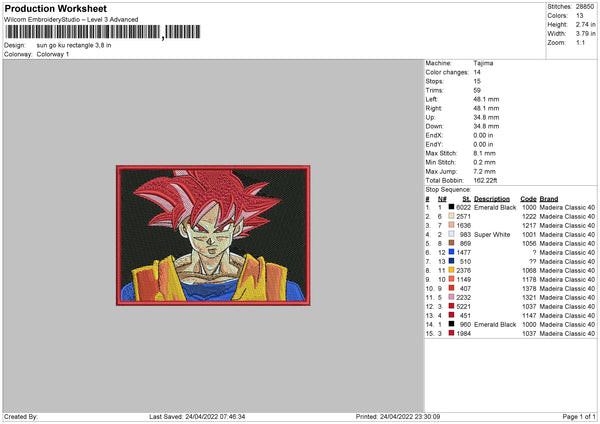Select the cream swatch in stop row 2
Viewport: 600px width, 424px height.
click(x=451, y=216)
